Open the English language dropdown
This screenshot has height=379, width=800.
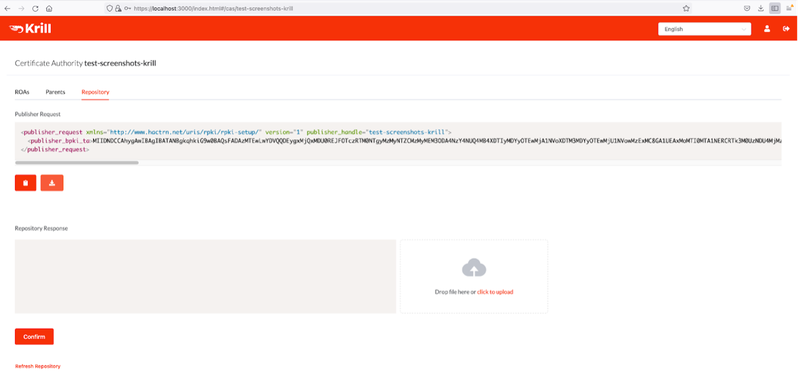point(705,29)
